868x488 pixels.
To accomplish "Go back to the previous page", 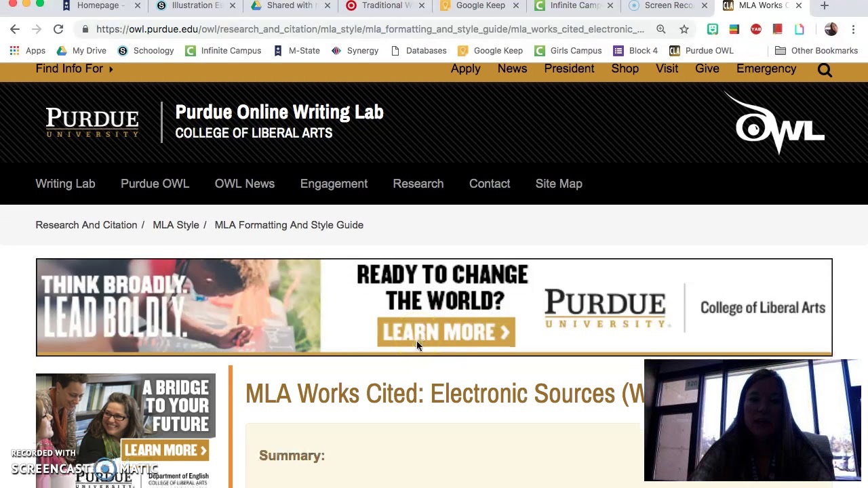I will [x=15, y=29].
